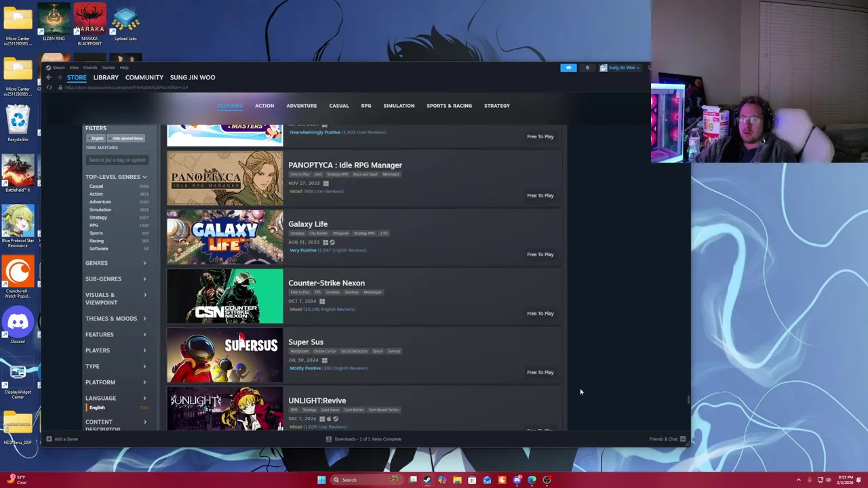868x488 pixels.
Task: Collapse the LANGUAGE filter section
Action: point(116,398)
